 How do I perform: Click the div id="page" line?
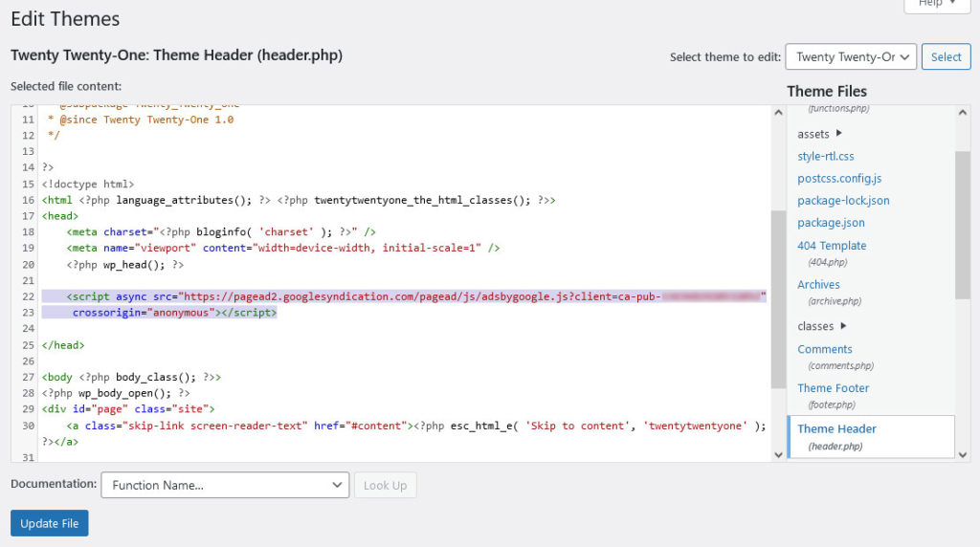point(128,409)
